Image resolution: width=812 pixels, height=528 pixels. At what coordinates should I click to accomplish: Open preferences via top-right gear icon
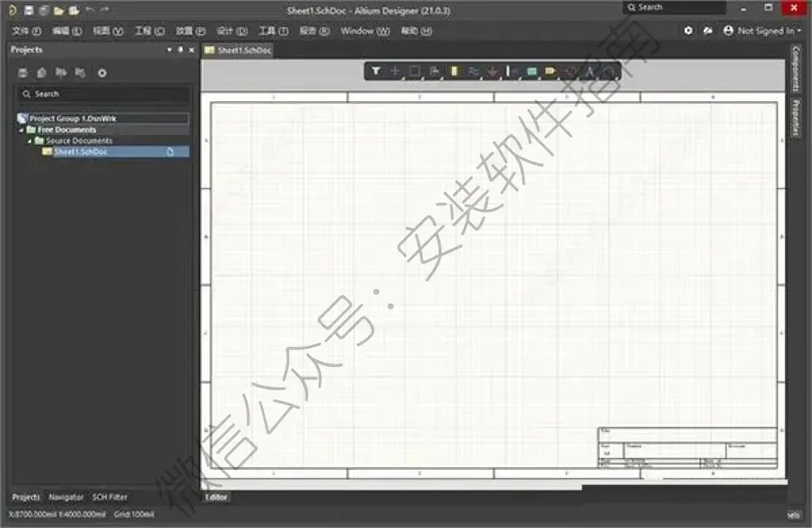click(x=687, y=30)
